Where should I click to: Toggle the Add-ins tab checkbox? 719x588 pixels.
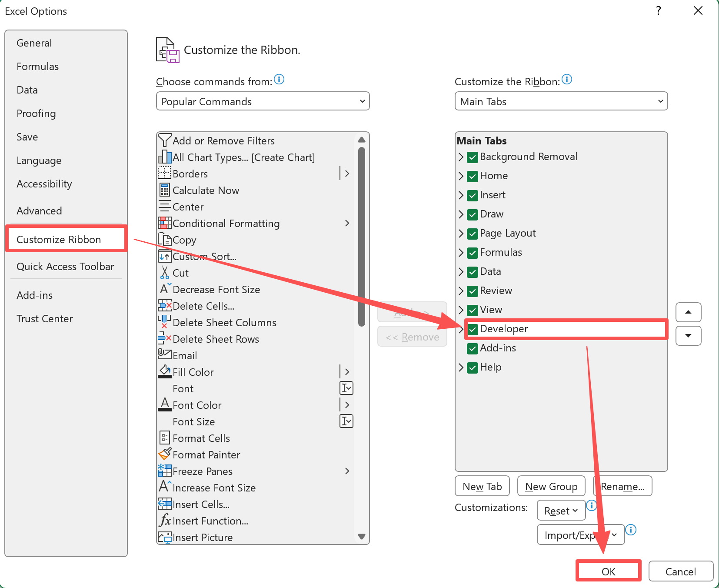coord(473,348)
